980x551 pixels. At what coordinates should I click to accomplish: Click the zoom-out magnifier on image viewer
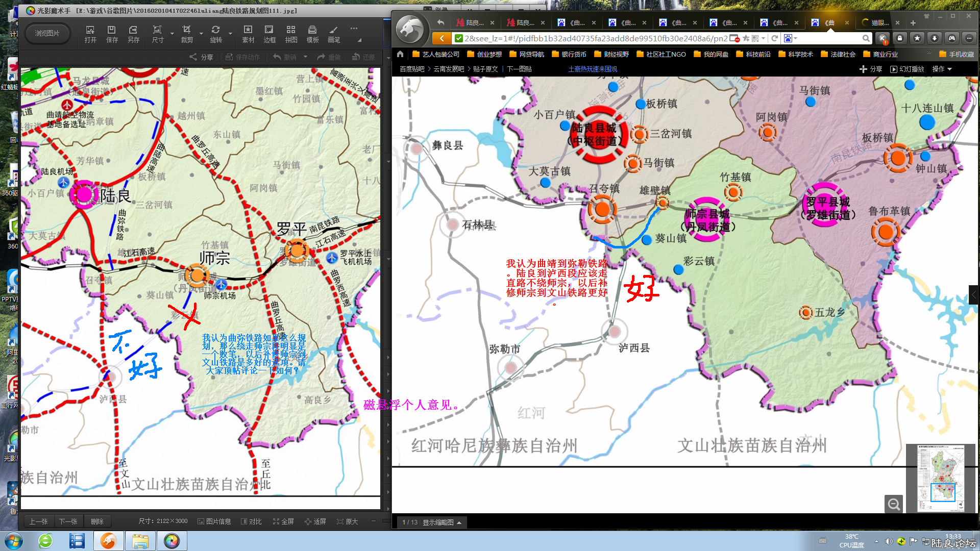(x=894, y=504)
